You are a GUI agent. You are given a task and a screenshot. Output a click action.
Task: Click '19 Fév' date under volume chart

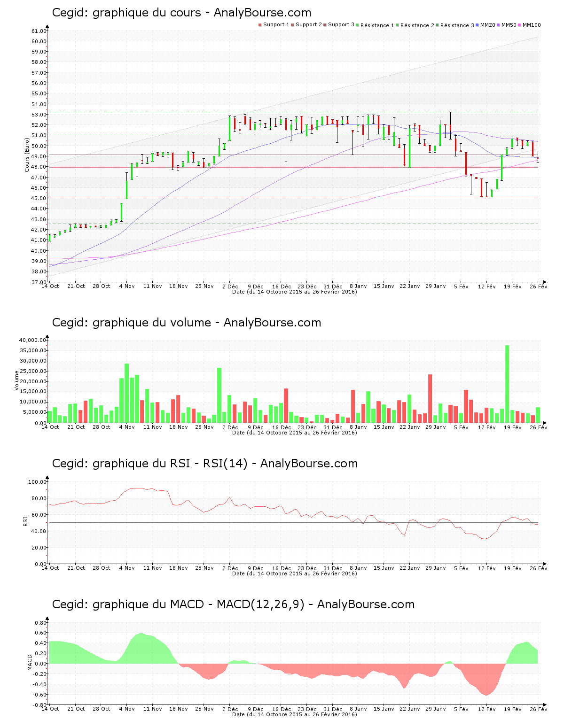coord(513,427)
